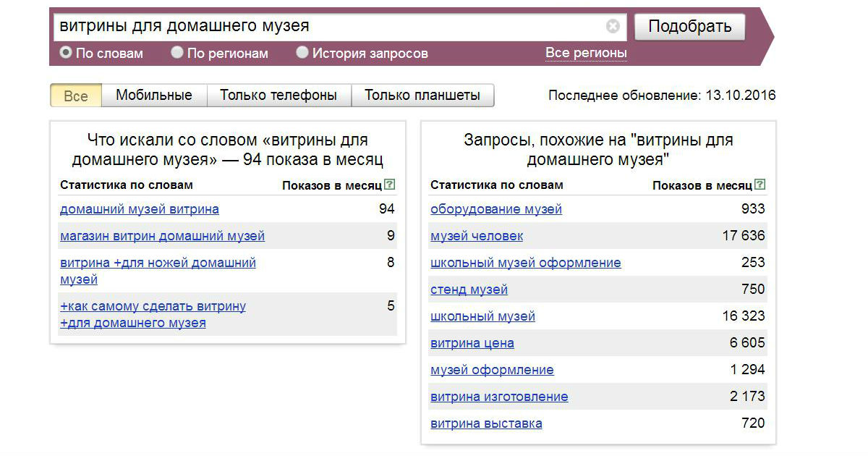The image size is (868, 456).
Task: Select the 'По словам' radio option
Action: coord(67,53)
